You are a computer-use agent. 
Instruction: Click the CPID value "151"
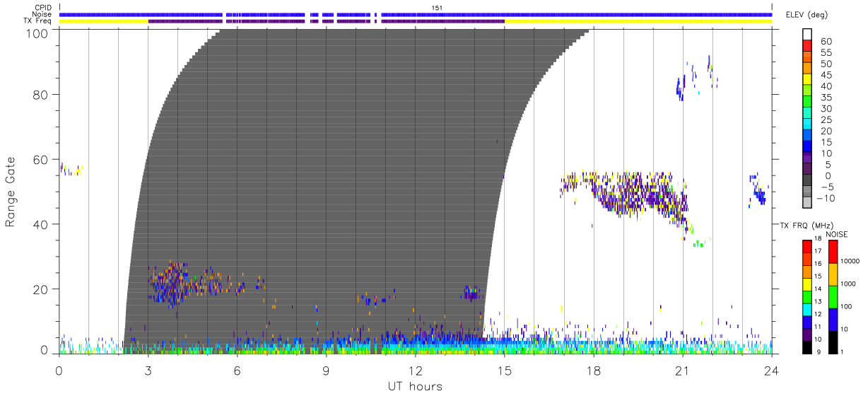point(437,8)
